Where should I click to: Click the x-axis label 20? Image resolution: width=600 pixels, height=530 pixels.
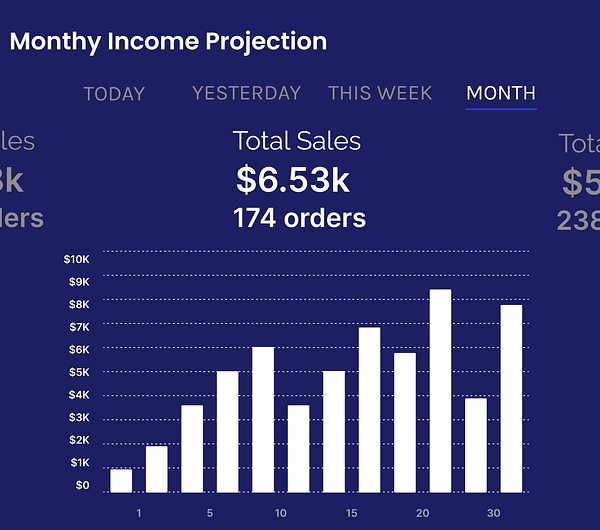coord(422,513)
